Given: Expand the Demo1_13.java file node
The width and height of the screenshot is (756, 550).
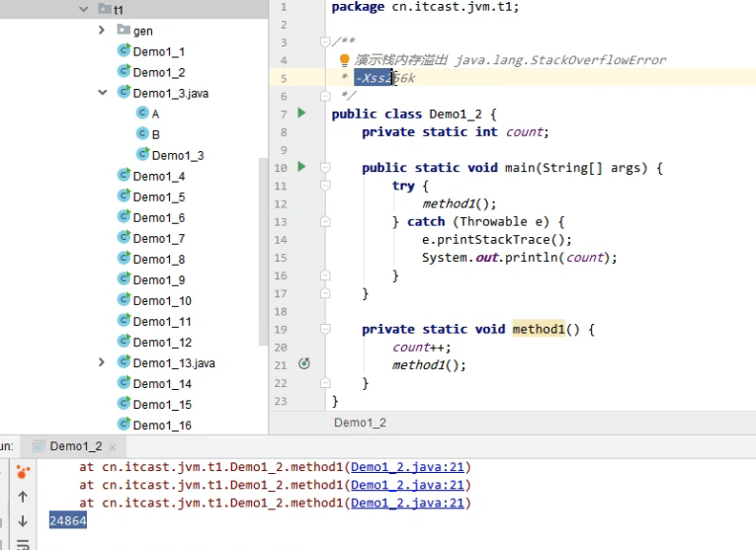Looking at the screenshot, I should point(101,362).
